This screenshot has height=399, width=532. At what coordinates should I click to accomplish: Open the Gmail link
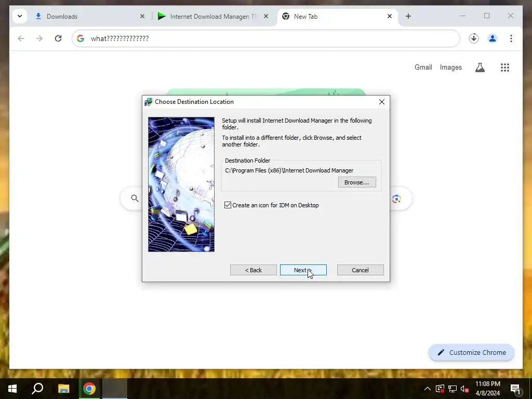[423, 67]
